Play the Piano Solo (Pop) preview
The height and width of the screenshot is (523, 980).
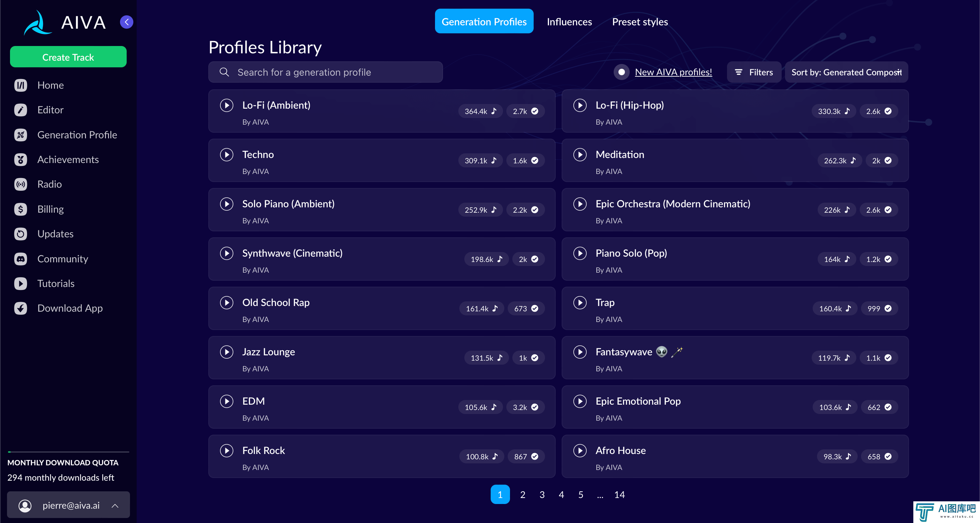(580, 253)
